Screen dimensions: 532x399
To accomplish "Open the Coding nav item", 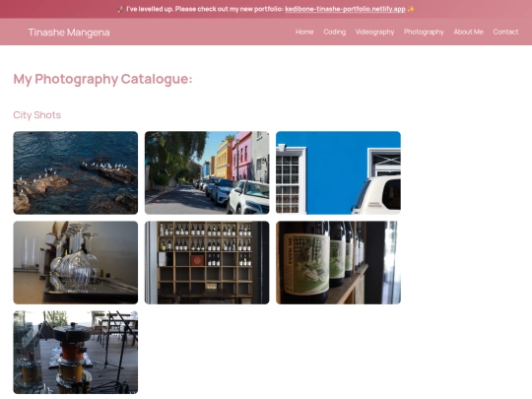I will (x=335, y=32).
